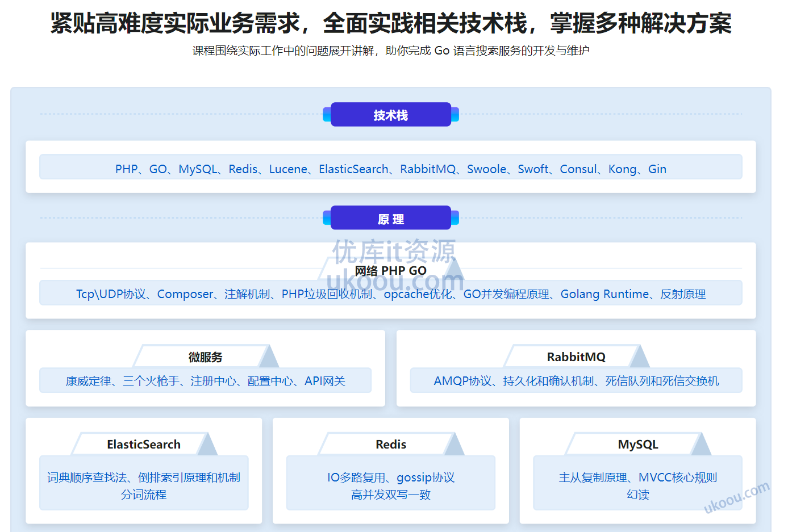Click the AMQP协议、持久化和确认机制 text row
This screenshot has width=788, height=532.
(x=576, y=381)
